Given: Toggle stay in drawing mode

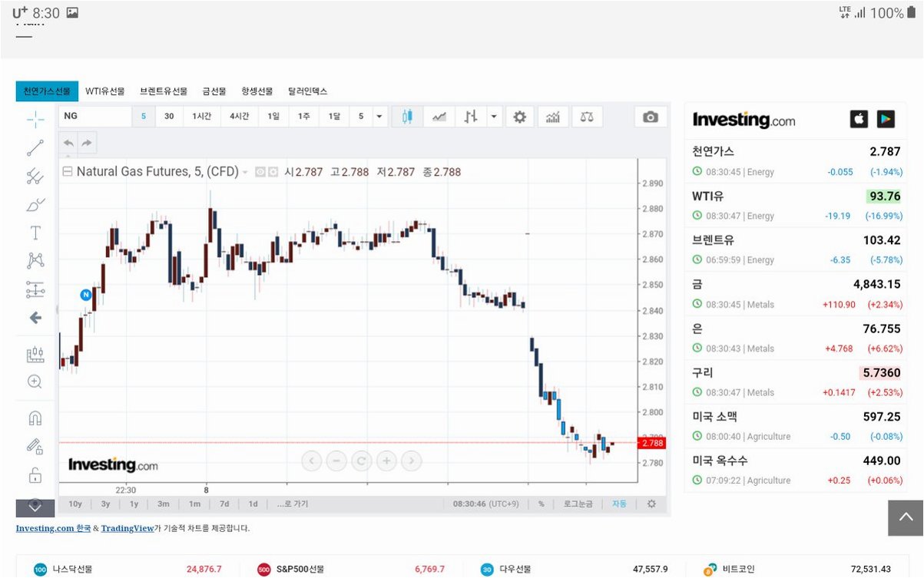Looking at the screenshot, I should [35, 446].
